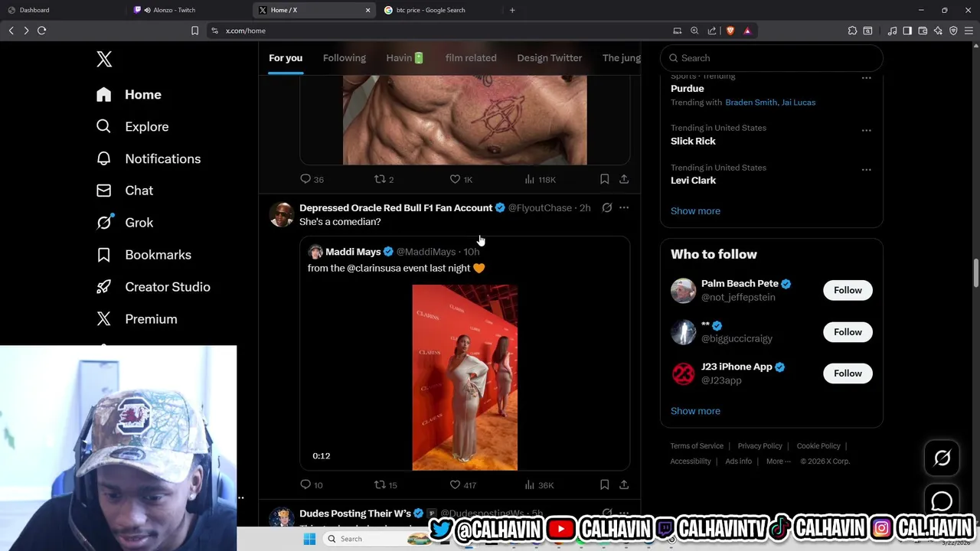Open Grok in the sidebar
This screenshot has height=551, width=980.
point(124,223)
